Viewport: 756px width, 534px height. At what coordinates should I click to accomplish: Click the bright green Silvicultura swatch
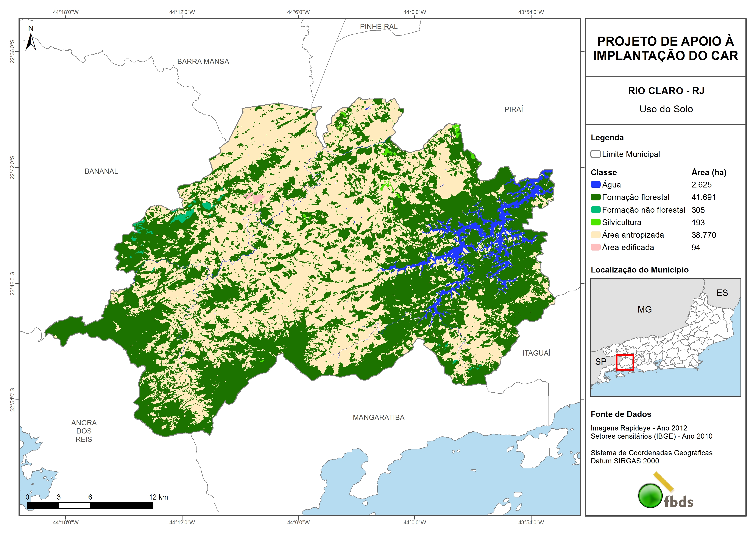point(595,222)
